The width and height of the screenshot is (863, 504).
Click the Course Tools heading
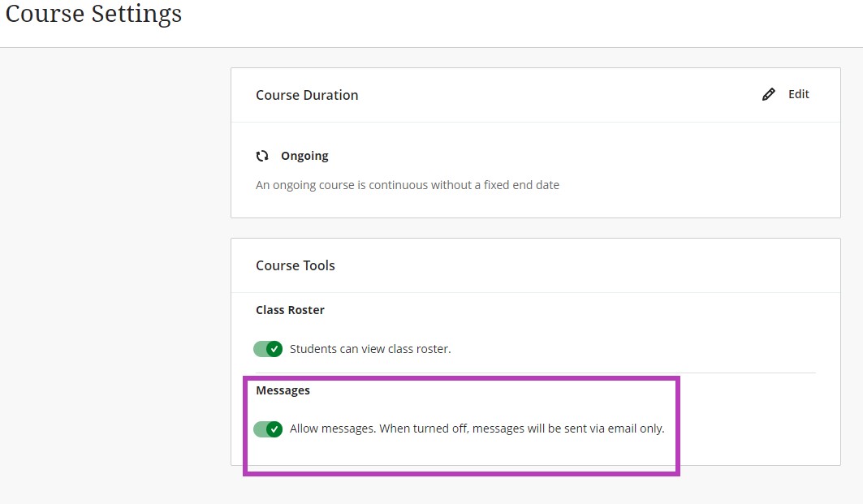click(295, 265)
